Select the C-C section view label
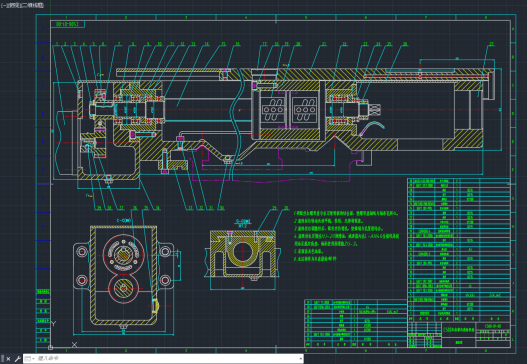 124,220
